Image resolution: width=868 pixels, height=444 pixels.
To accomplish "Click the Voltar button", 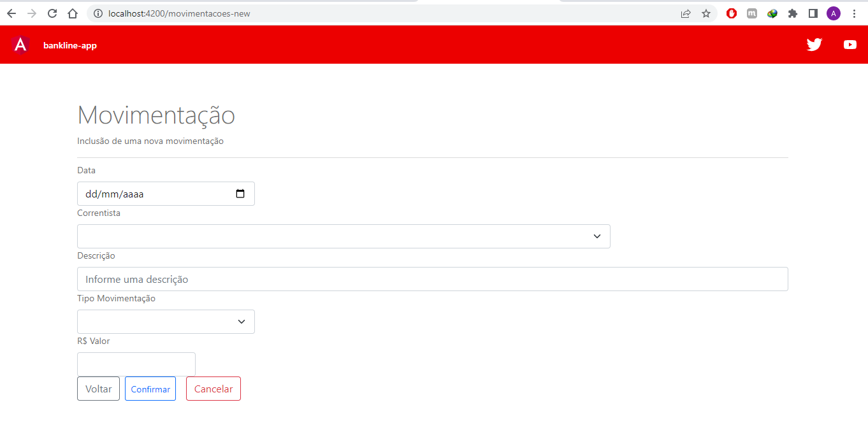I will coord(98,389).
